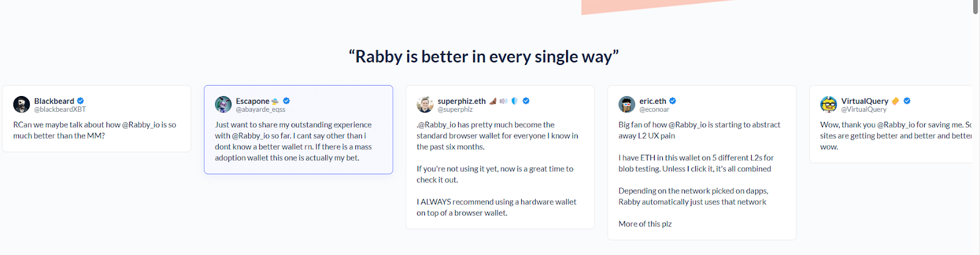Open the @abayarde_eqss handle
Viewport: 980px width, 255px height.
[260, 109]
